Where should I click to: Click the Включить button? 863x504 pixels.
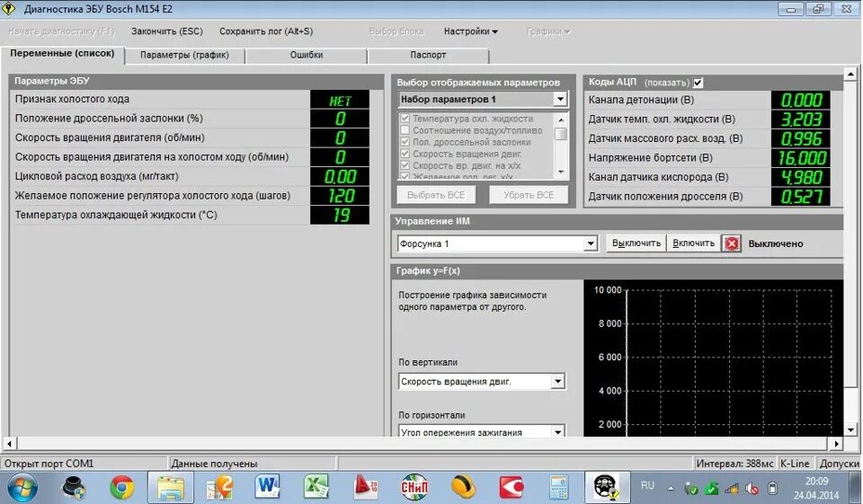click(693, 243)
